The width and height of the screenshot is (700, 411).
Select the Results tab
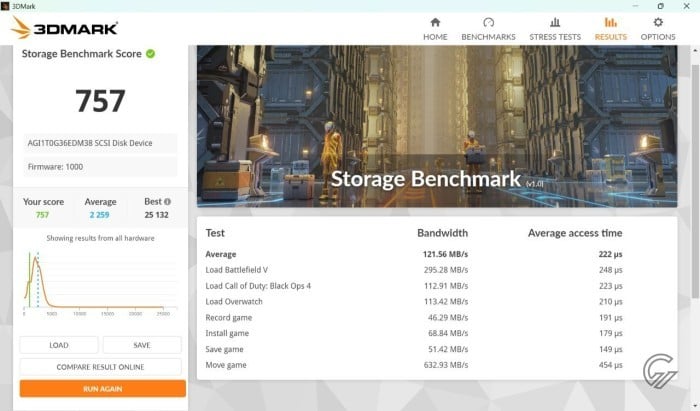point(611,29)
